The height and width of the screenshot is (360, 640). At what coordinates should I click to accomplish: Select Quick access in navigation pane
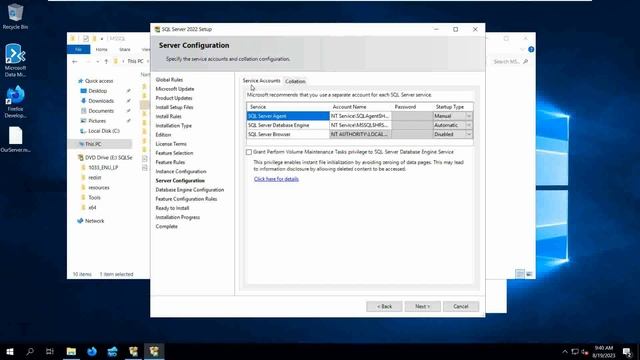click(99, 81)
